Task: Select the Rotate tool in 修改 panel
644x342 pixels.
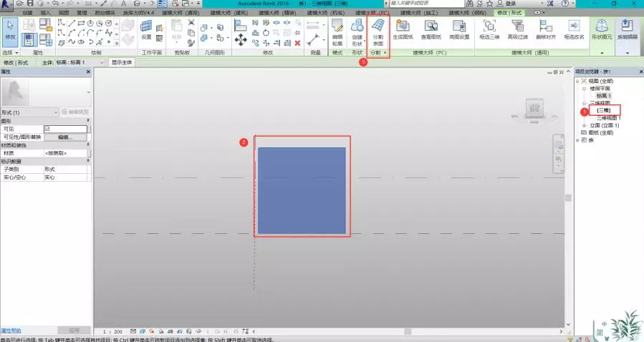Action: pyautogui.click(x=266, y=32)
